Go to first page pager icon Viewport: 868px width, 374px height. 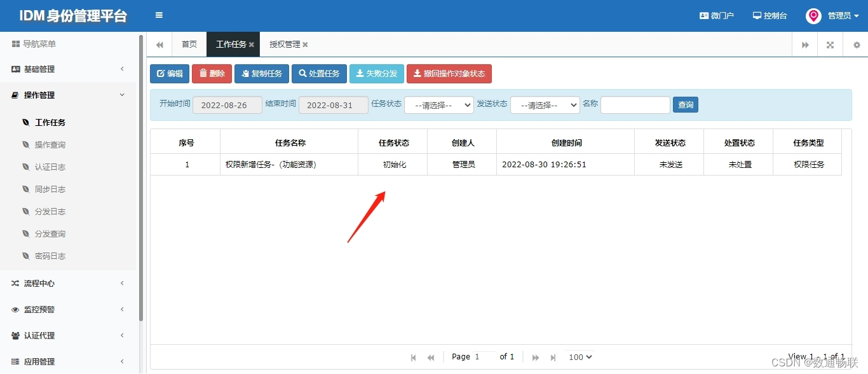coord(414,357)
